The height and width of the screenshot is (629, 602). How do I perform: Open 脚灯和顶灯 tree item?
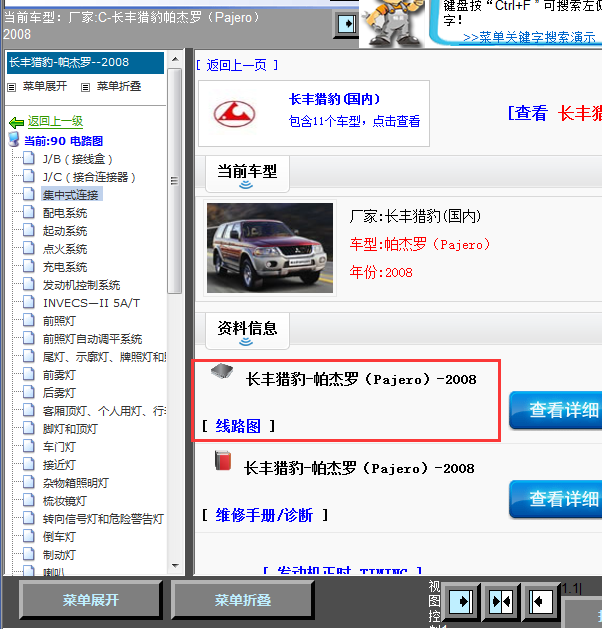coord(70,429)
